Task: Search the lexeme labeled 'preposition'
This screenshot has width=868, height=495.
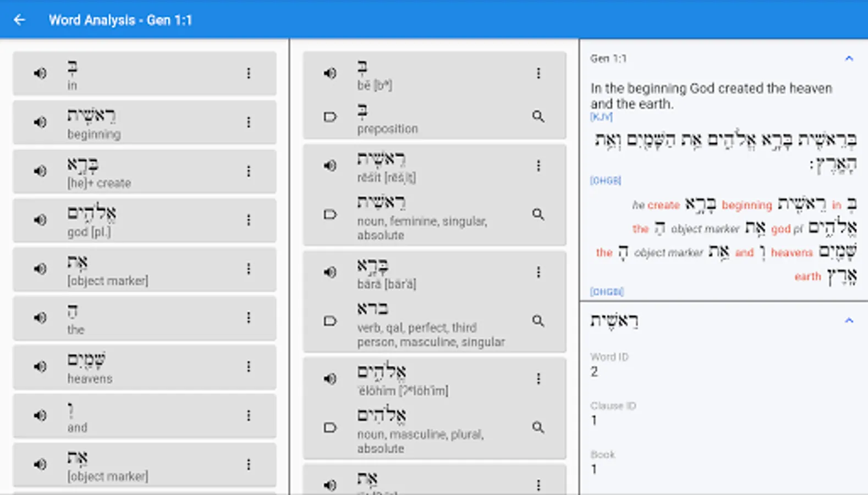Action: pyautogui.click(x=538, y=116)
